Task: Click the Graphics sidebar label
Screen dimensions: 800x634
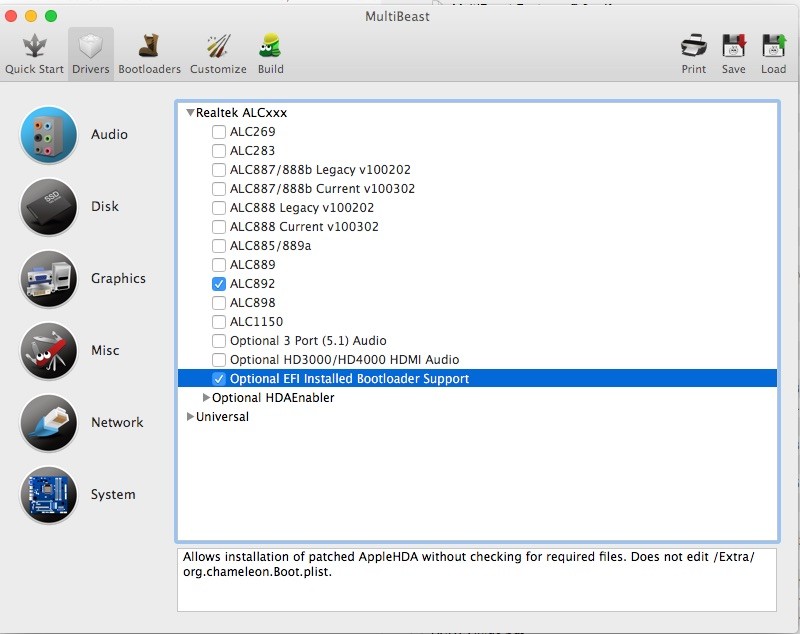Action: (118, 278)
